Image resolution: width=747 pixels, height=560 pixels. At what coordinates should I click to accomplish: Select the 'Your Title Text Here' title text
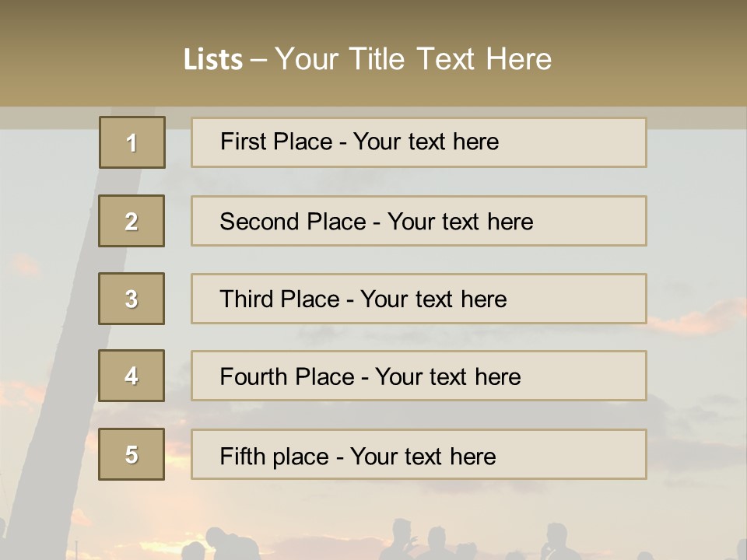pyautogui.click(x=412, y=59)
